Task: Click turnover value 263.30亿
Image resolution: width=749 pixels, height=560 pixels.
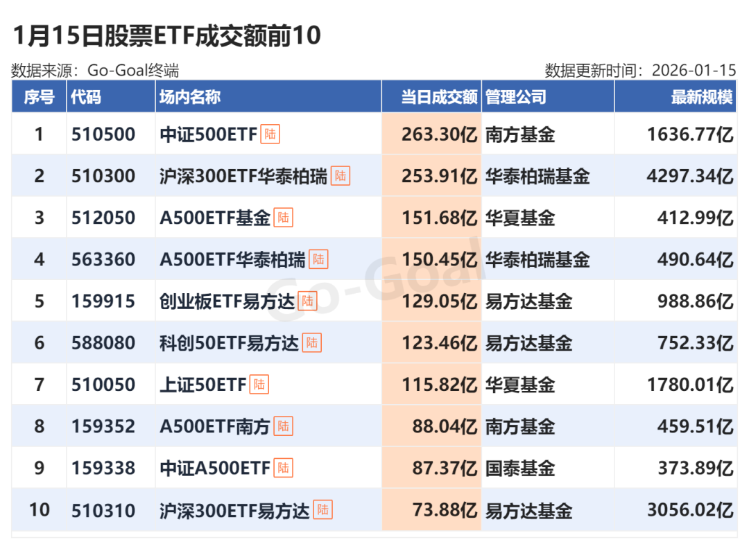Action: [440, 134]
